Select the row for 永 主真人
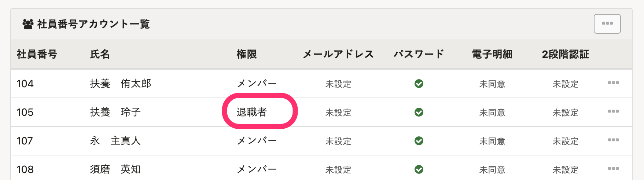This screenshot has height=180, width=644. click(321, 141)
